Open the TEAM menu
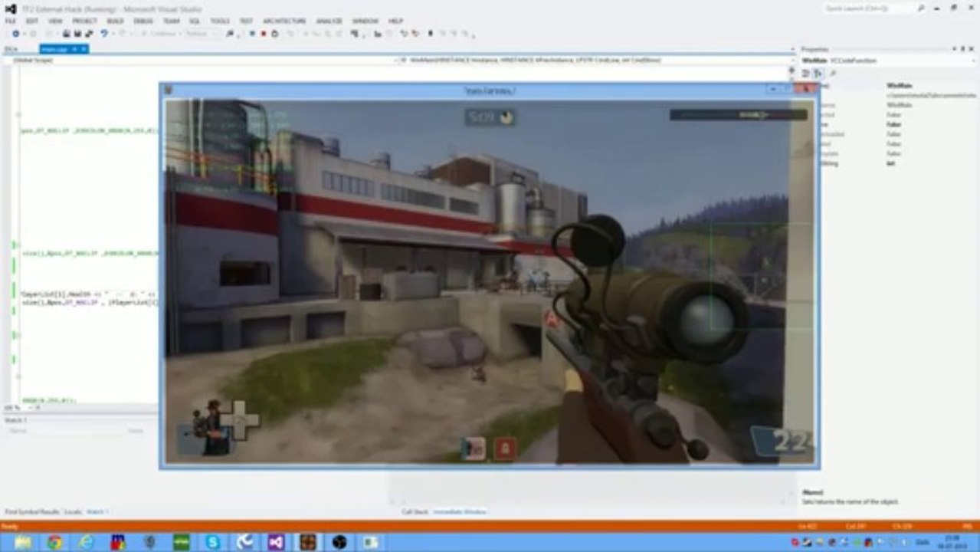This screenshot has width=980, height=552. [x=171, y=21]
